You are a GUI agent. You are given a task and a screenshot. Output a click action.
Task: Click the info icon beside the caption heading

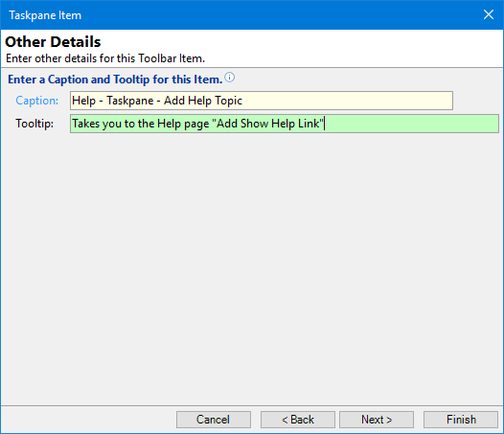[x=230, y=78]
